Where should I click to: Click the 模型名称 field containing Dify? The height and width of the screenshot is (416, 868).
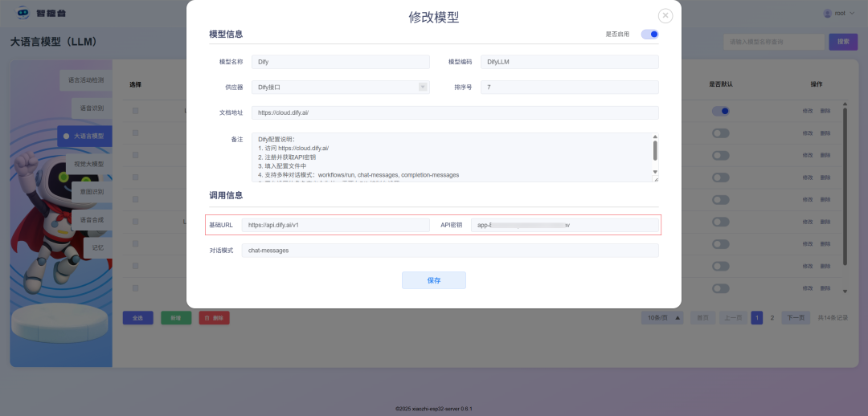[x=341, y=62]
